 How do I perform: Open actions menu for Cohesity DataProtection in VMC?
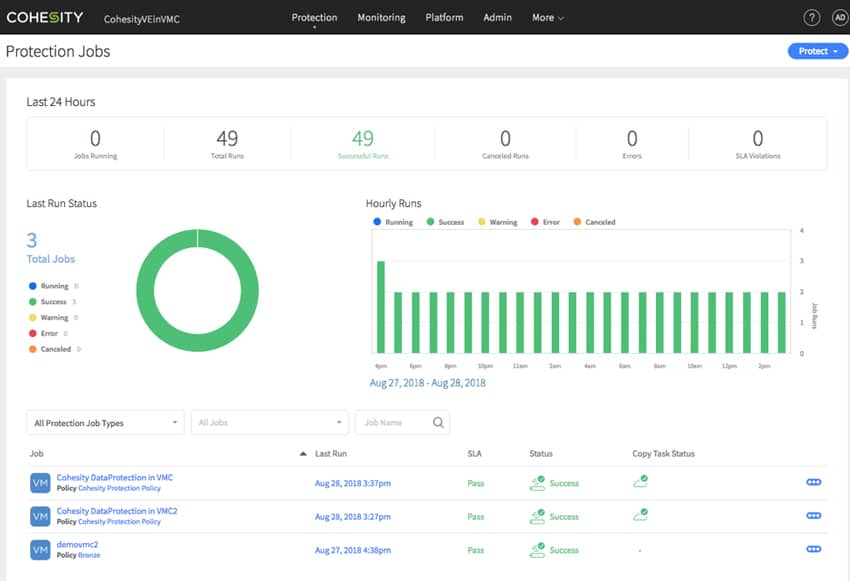pos(814,482)
